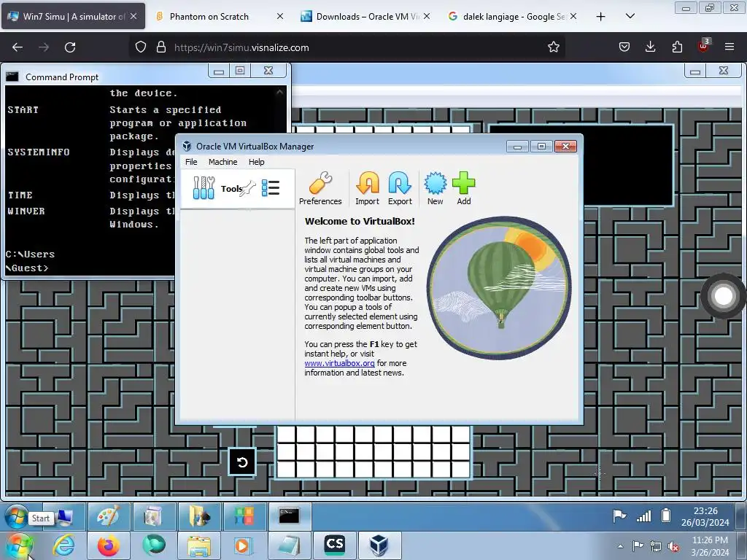Follow the www.virtualbox.org link
The height and width of the screenshot is (560, 747).
click(x=339, y=363)
